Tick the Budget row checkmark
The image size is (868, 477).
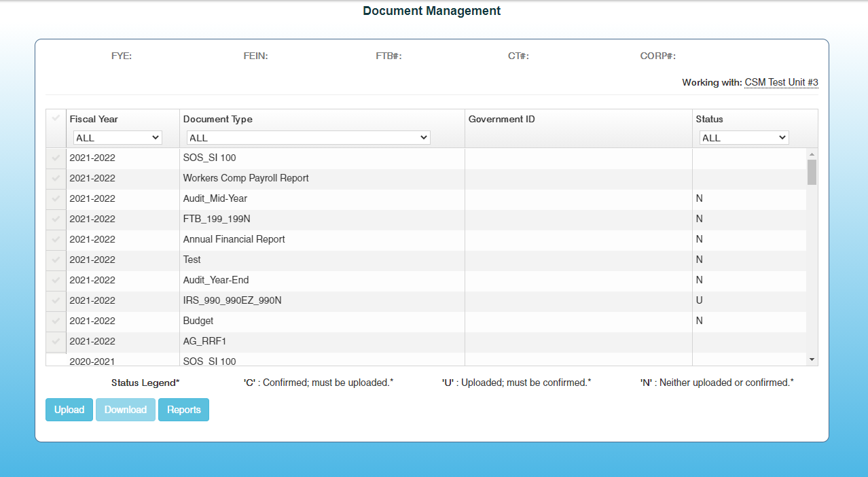tap(56, 321)
